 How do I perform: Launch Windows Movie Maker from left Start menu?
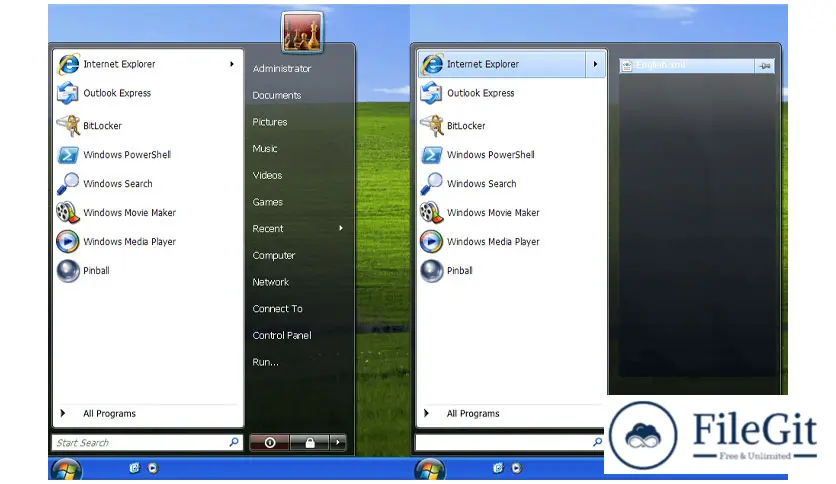[147, 213]
